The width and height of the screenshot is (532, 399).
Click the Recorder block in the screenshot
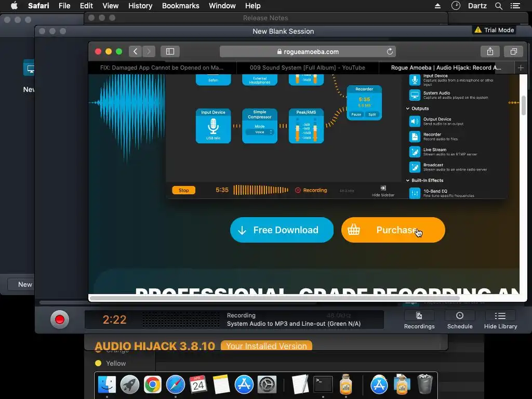(364, 103)
